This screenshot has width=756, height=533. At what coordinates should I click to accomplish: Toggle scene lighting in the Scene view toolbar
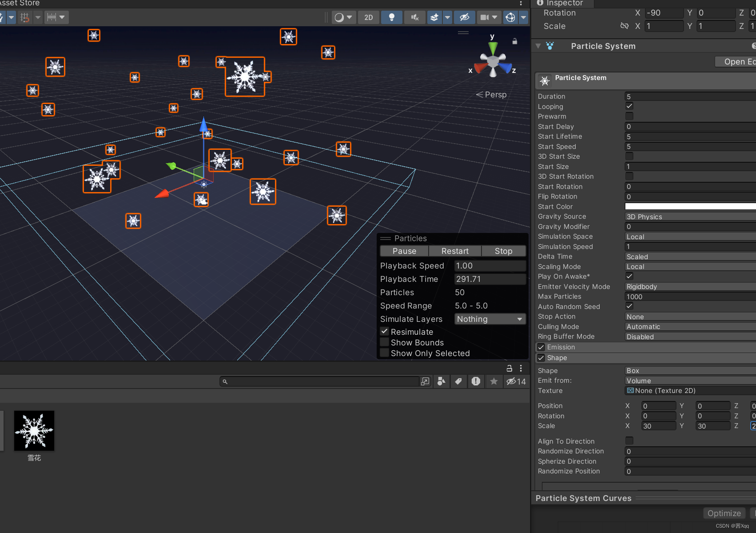tap(391, 17)
